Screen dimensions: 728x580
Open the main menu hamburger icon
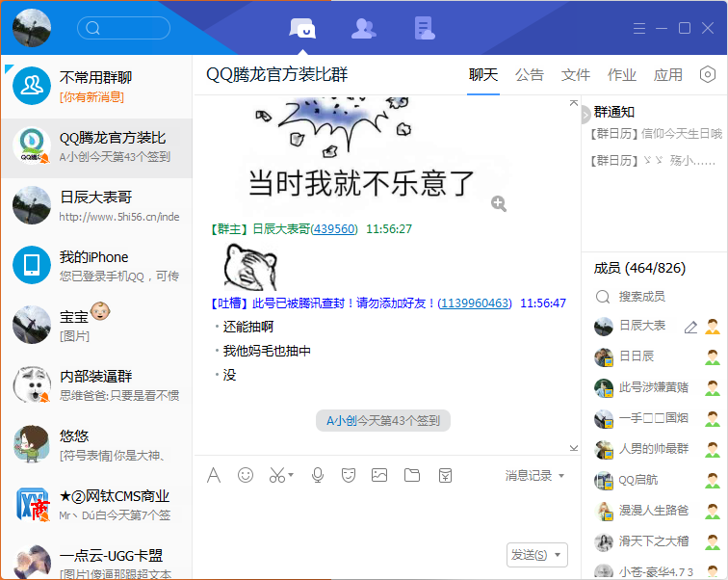[x=637, y=29]
